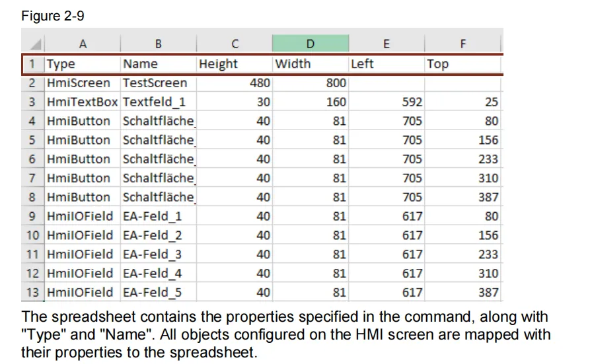Click the Textfeld_1 cell
Image resolution: width=592 pixels, height=364 pixels.
(159, 102)
